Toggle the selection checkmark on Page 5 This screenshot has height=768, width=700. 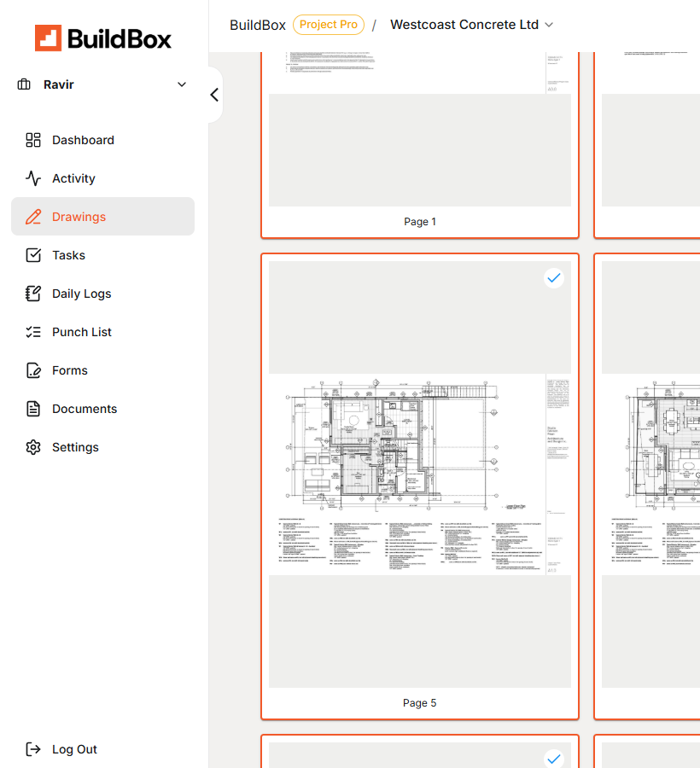pos(554,278)
